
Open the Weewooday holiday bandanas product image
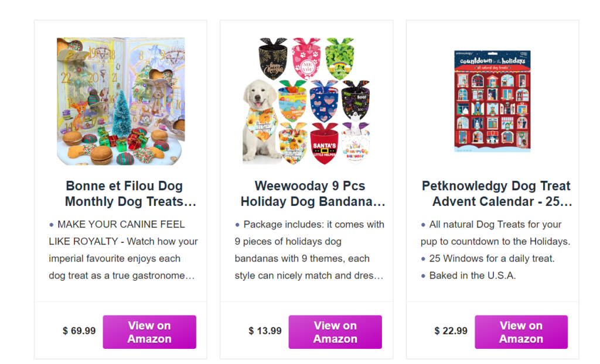tap(306, 101)
